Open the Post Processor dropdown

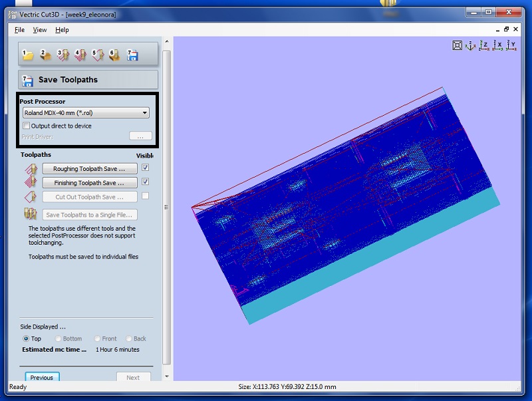tap(86, 112)
